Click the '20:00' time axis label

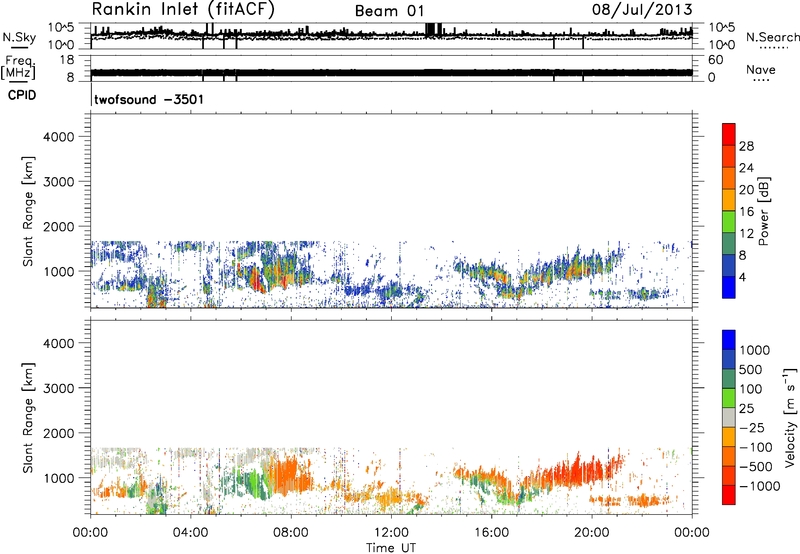(591, 533)
